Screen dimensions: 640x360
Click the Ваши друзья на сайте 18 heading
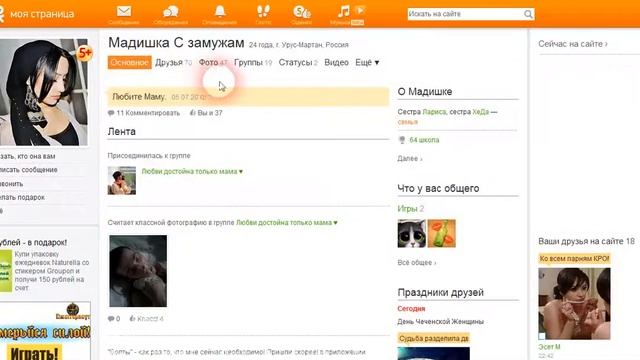coord(587,241)
